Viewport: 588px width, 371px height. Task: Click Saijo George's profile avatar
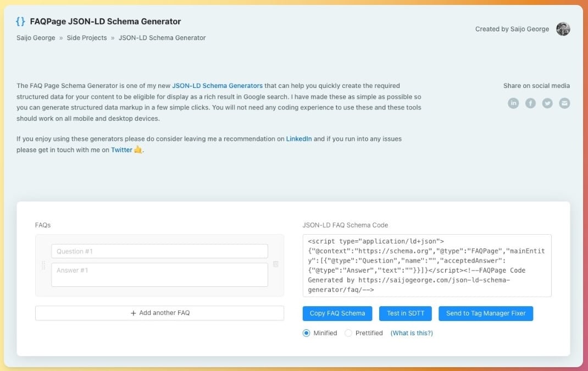point(563,29)
